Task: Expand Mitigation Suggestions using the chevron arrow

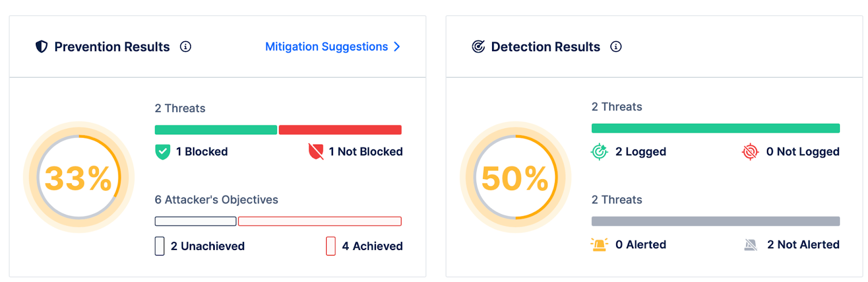Action: [x=397, y=47]
